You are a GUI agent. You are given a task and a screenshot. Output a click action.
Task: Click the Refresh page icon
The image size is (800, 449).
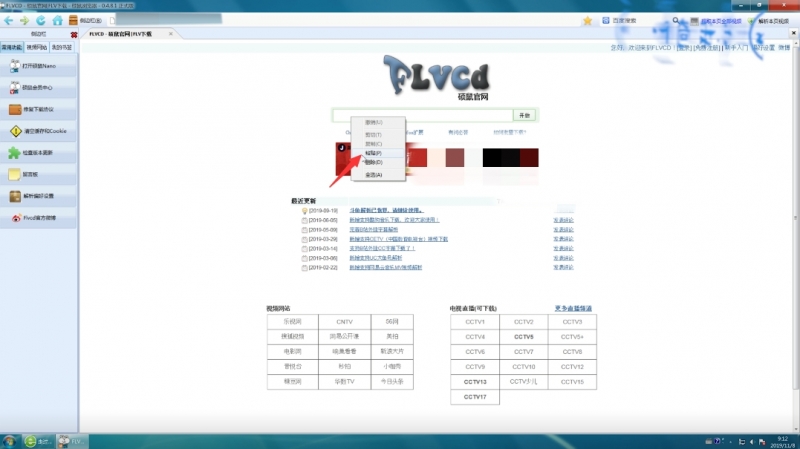[x=41, y=20]
